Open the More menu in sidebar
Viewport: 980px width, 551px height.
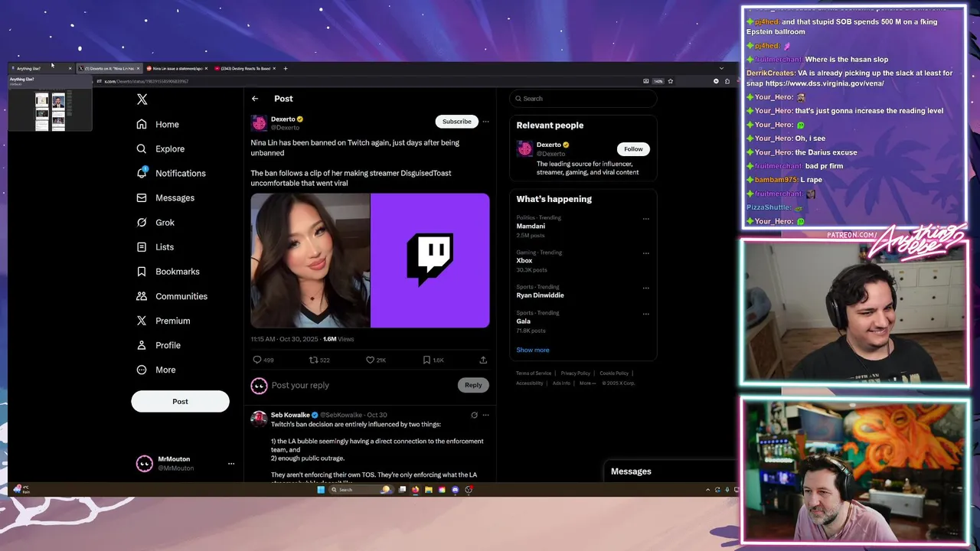tap(156, 370)
